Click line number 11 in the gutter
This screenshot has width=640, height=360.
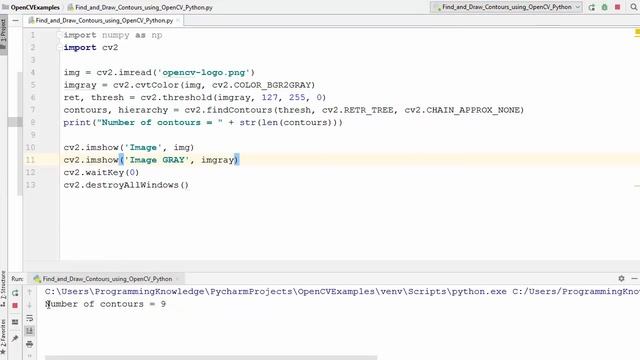click(30, 160)
